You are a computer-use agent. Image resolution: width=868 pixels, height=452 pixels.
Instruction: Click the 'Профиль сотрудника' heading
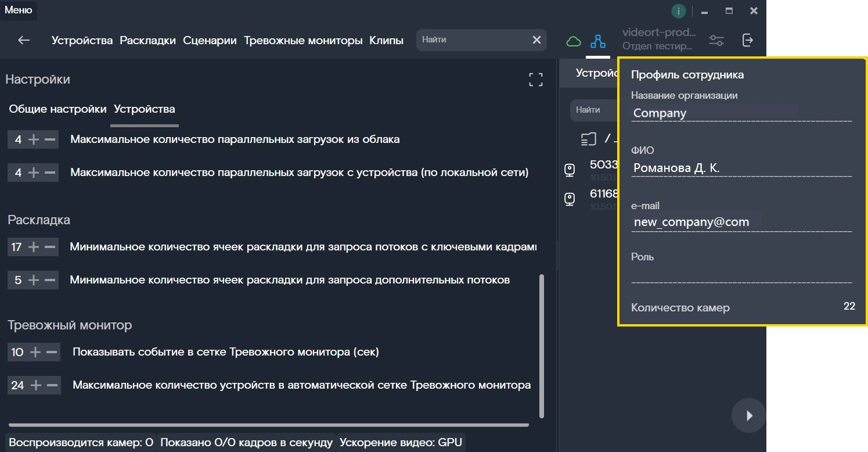(x=687, y=75)
